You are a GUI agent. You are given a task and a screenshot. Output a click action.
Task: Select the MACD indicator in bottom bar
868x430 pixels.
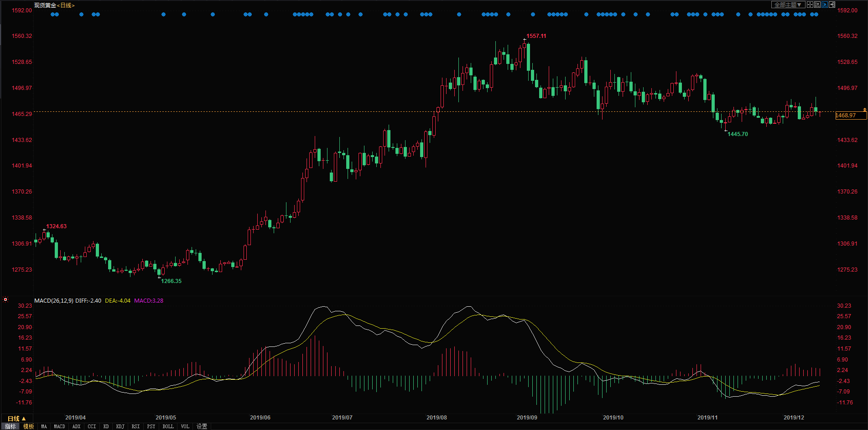tap(59, 426)
